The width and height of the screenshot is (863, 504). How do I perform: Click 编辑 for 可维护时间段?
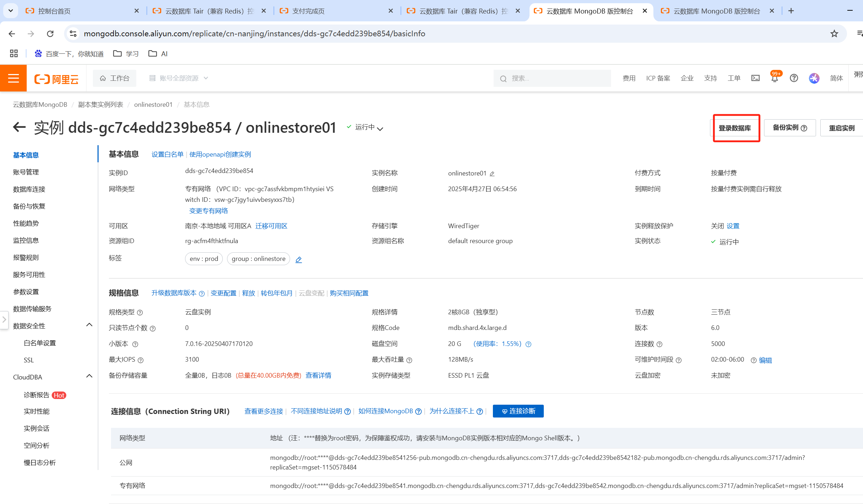click(765, 360)
